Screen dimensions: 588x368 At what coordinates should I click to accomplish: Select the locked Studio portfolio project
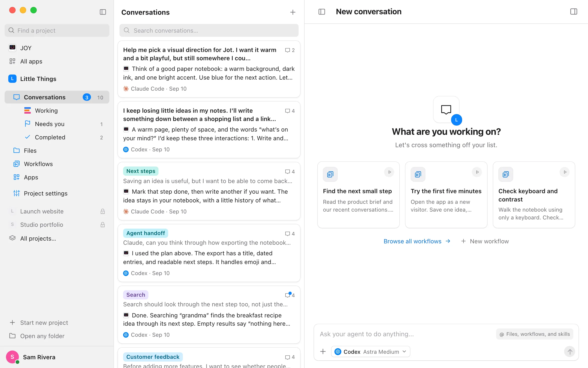point(57,225)
